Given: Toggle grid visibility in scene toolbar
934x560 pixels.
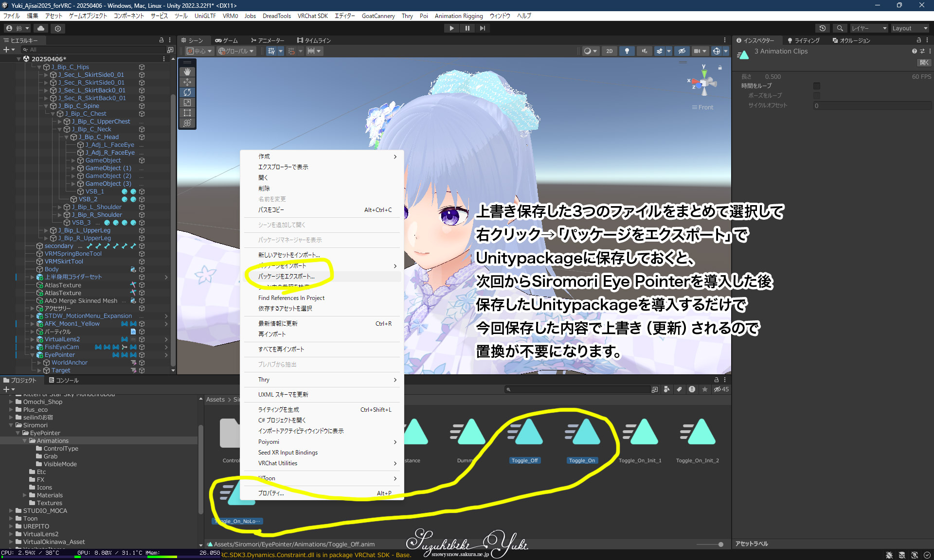Looking at the screenshot, I should coord(271,51).
